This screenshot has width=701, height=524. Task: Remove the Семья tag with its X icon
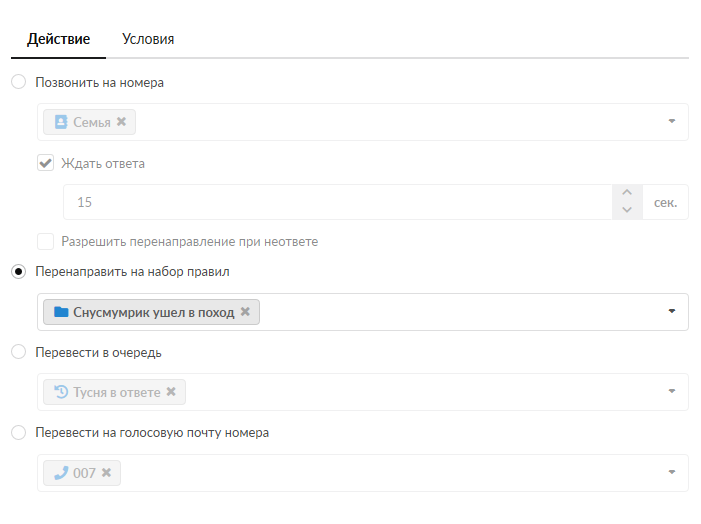click(x=121, y=122)
